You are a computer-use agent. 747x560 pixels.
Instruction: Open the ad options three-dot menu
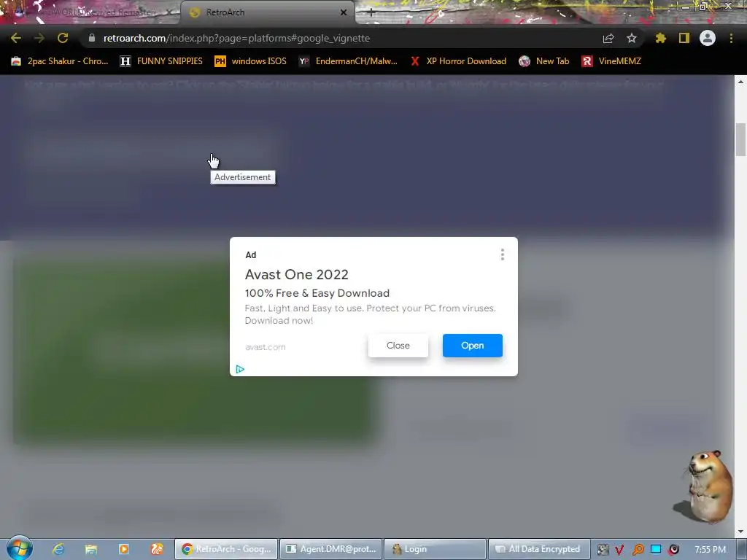(502, 254)
